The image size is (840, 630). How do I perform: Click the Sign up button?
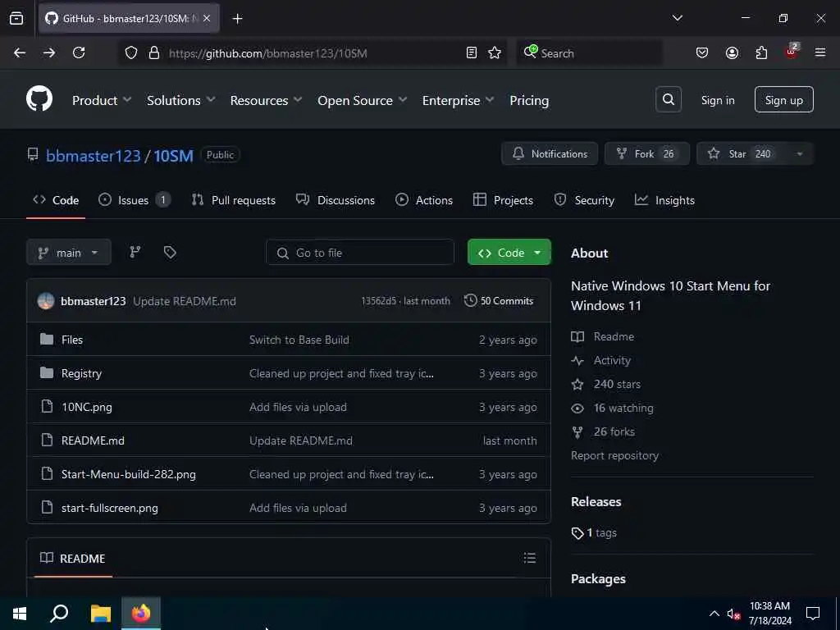(x=783, y=99)
